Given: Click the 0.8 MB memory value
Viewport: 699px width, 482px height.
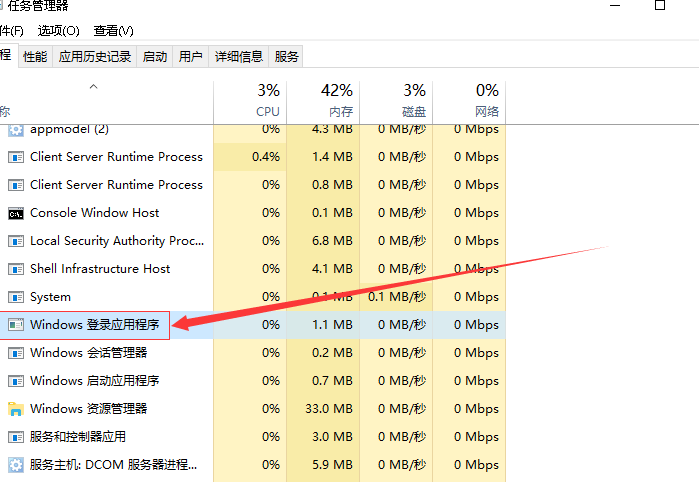Looking at the screenshot, I should (332, 185).
